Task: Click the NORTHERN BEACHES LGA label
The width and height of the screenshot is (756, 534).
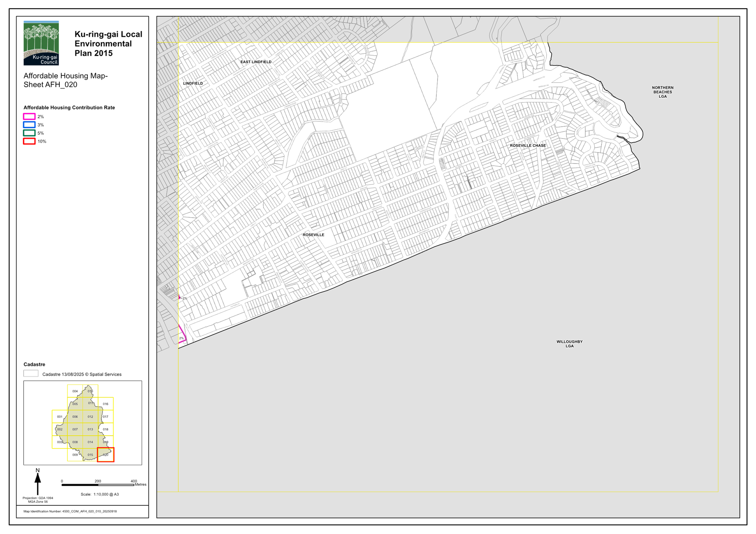Action: pos(662,92)
